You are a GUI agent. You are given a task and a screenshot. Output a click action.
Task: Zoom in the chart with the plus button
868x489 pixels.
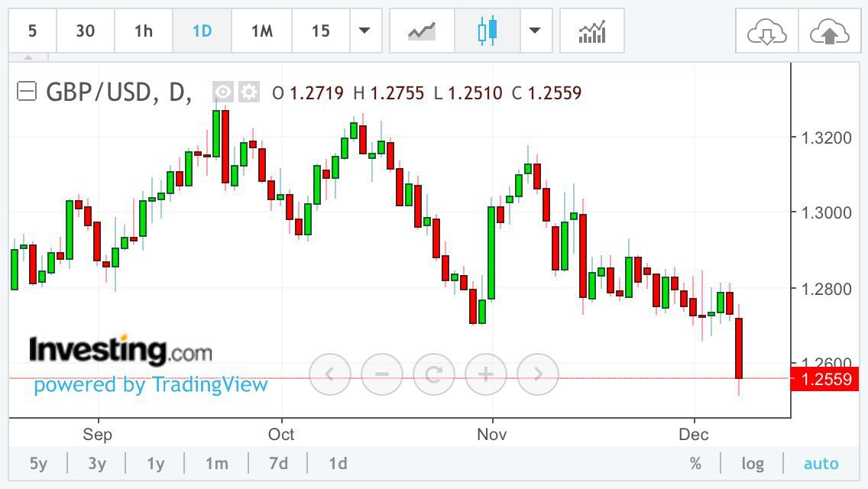tap(486, 374)
